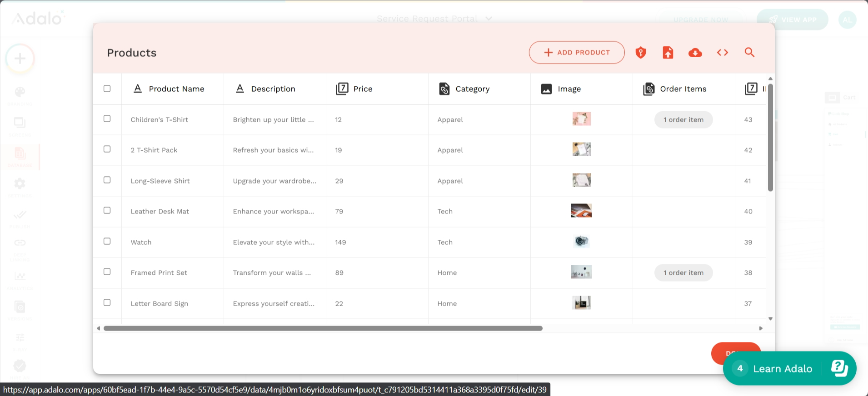Open the API code brackets icon

click(723, 53)
